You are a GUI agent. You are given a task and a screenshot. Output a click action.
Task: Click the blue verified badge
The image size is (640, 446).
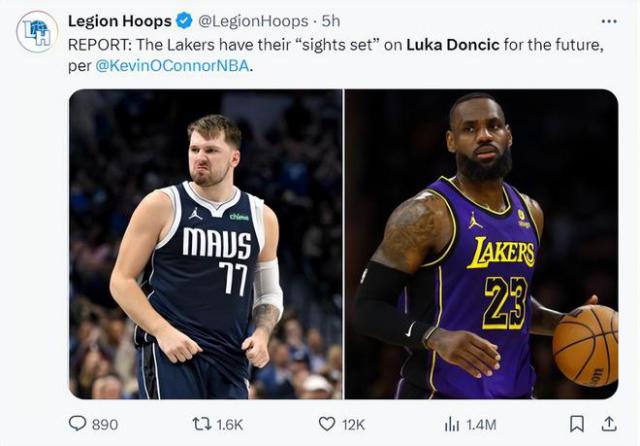[185, 21]
